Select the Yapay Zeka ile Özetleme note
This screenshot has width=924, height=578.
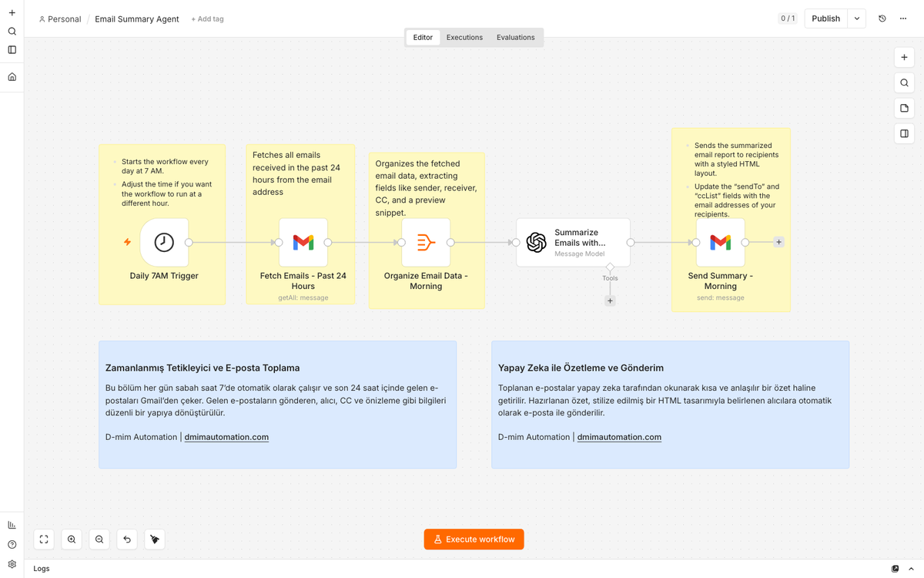point(670,405)
